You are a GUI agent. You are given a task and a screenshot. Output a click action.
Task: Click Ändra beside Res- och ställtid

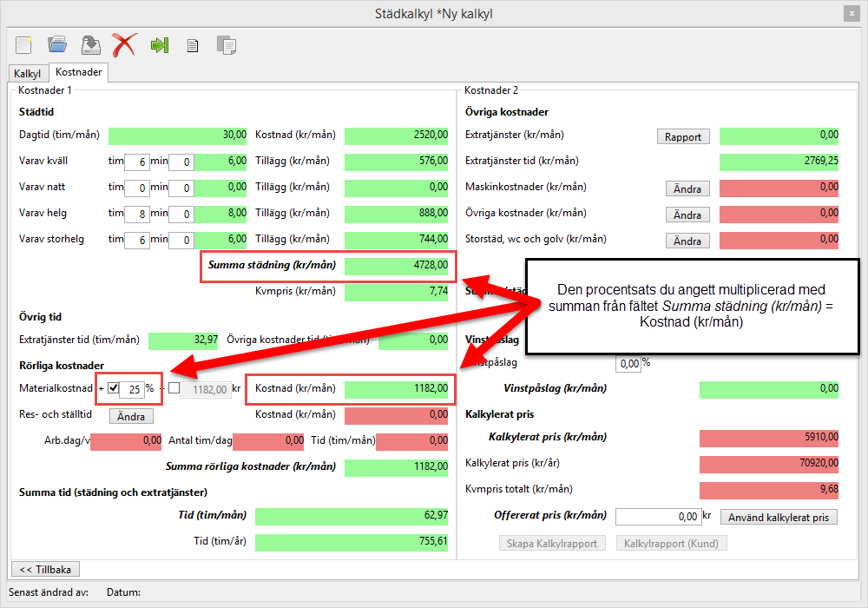tap(131, 416)
